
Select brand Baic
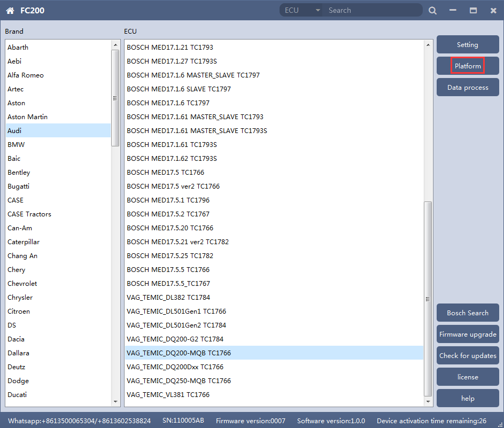click(58, 158)
